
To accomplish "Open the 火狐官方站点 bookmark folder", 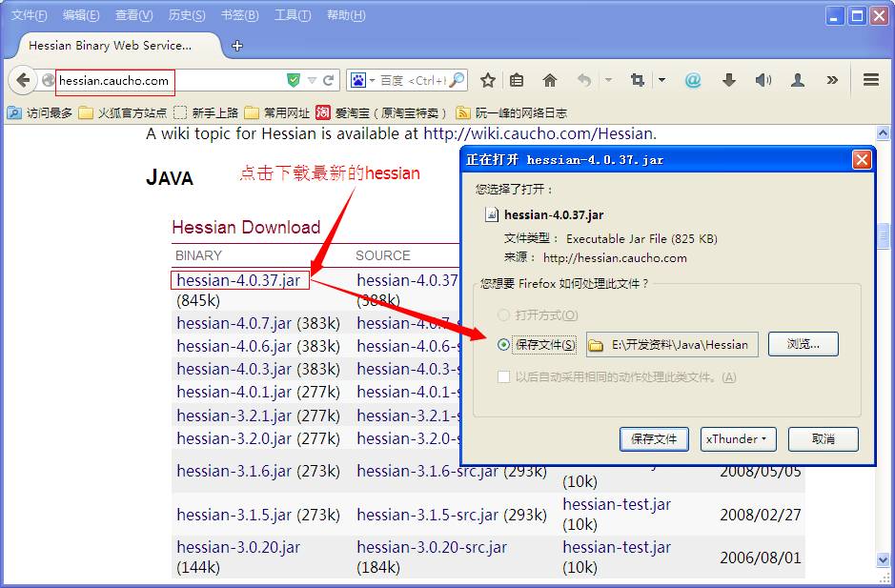I will pos(123,113).
